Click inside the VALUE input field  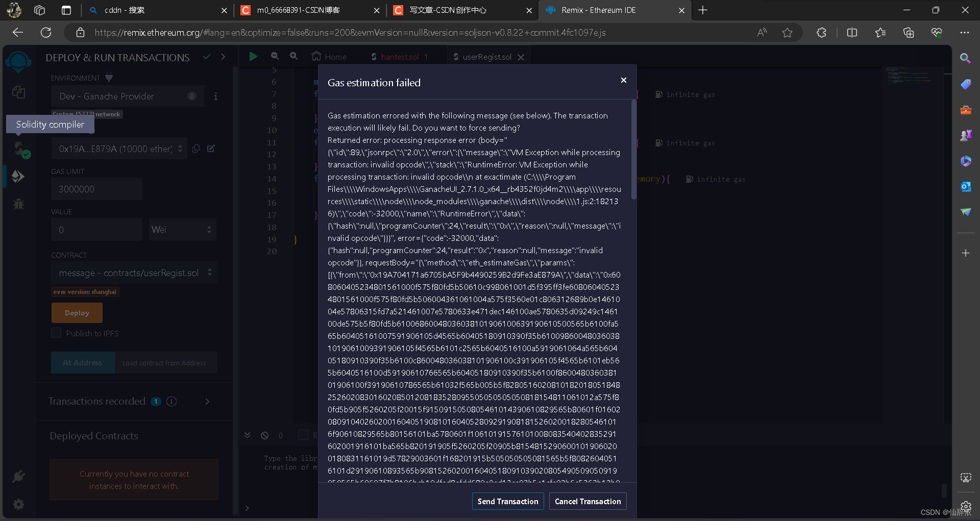coord(96,229)
